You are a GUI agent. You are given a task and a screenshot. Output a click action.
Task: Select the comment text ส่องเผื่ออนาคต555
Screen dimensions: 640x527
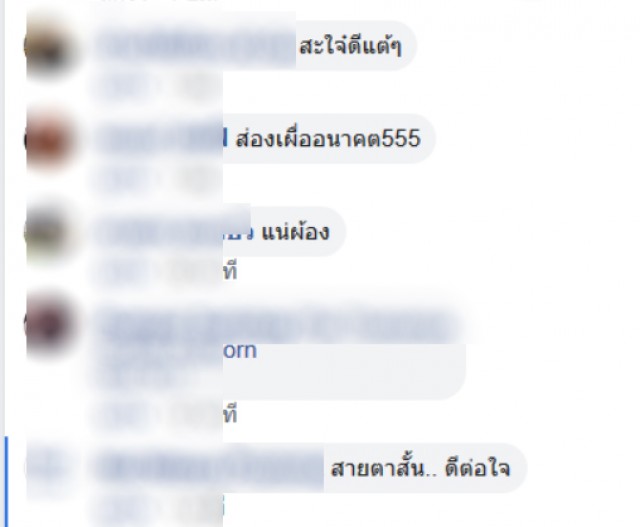pos(328,139)
